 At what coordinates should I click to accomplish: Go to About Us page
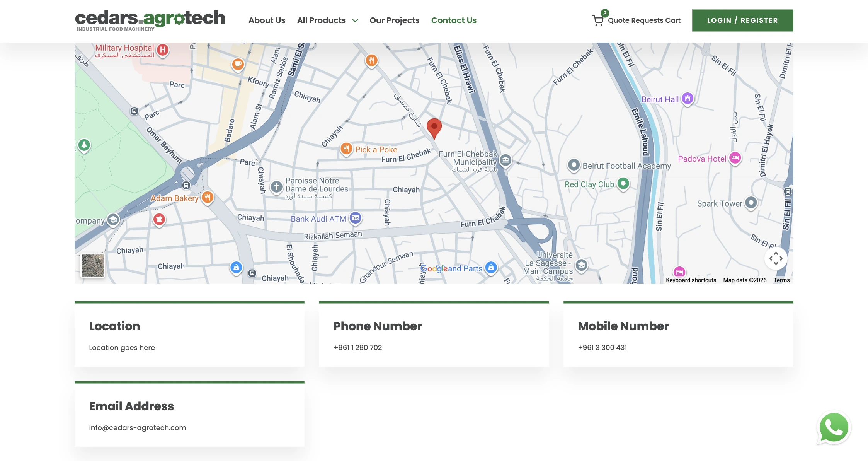[267, 20]
